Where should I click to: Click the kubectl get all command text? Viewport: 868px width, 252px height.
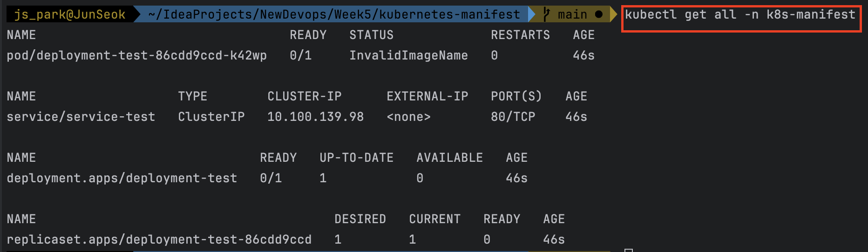(x=740, y=15)
